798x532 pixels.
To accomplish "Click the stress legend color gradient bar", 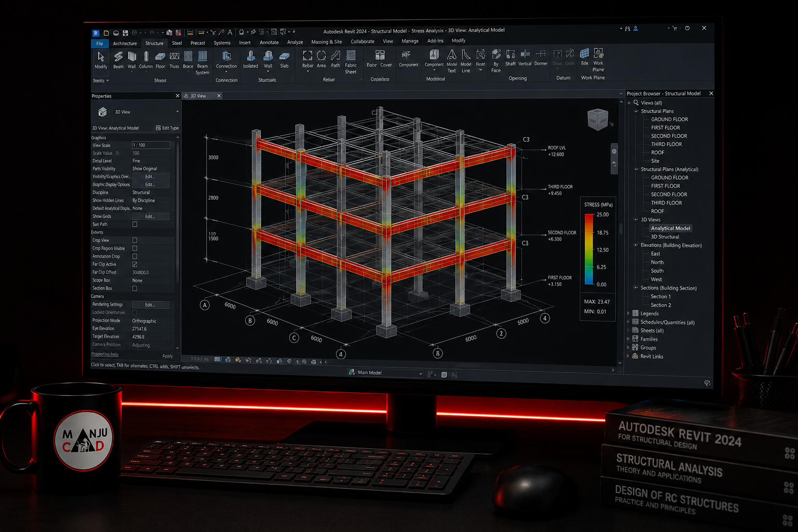I will tap(589, 249).
